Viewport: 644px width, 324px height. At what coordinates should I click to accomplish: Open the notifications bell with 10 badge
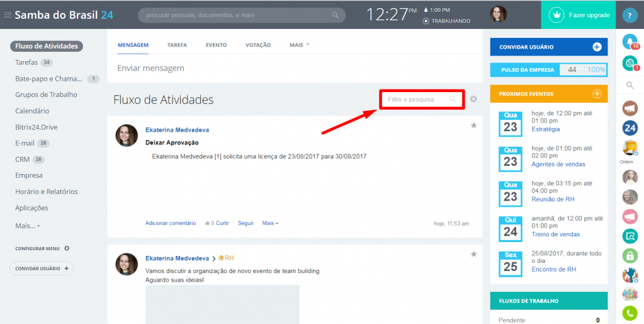click(x=630, y=41)
